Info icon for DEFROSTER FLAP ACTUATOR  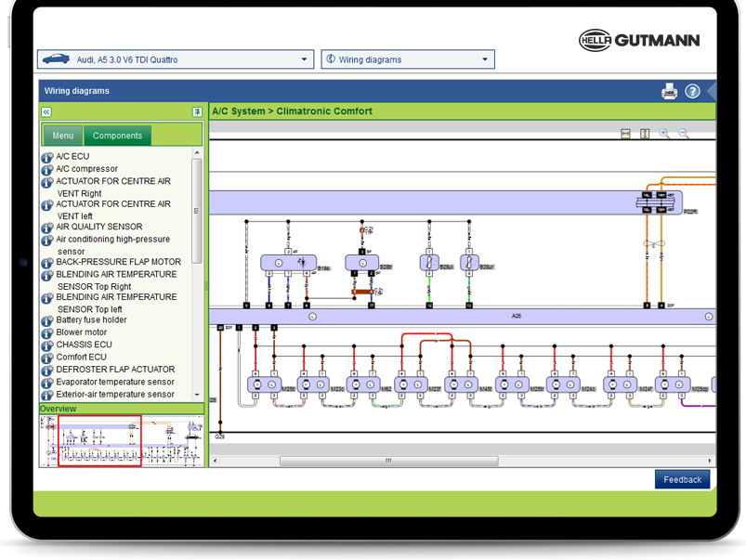coord(47,371)
